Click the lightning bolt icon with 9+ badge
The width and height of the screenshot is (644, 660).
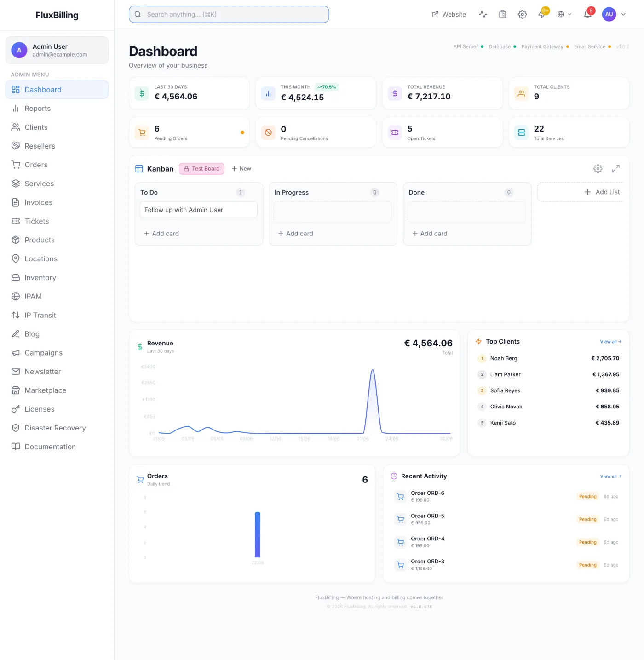pyautogui.click(x=542, y=14)
